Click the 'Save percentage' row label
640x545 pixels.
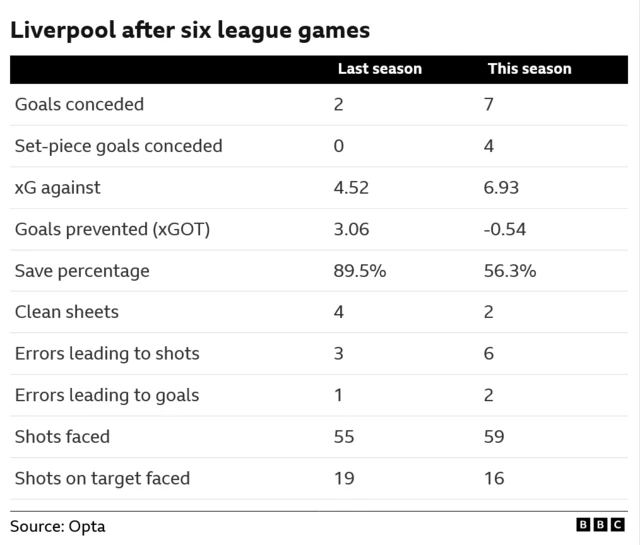tap(82, 271)
